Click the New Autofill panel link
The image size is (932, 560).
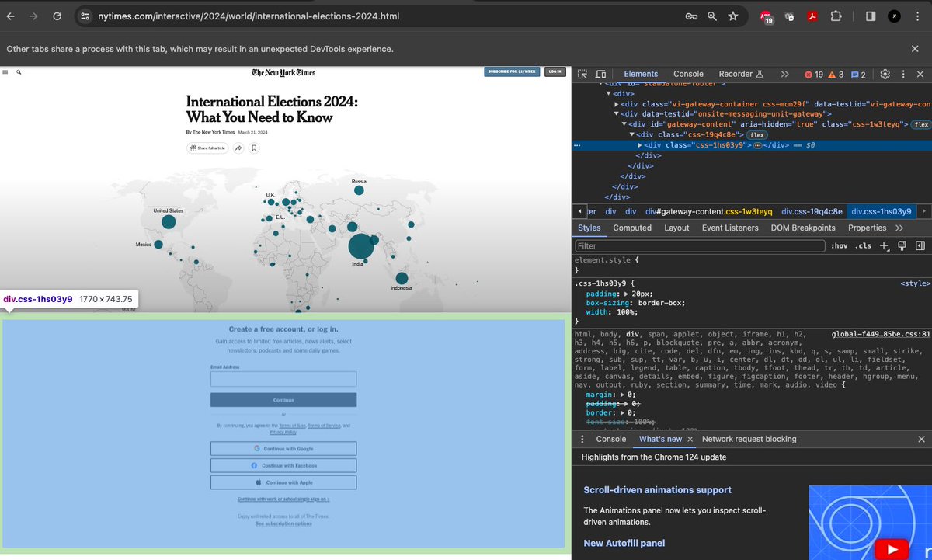624,543
